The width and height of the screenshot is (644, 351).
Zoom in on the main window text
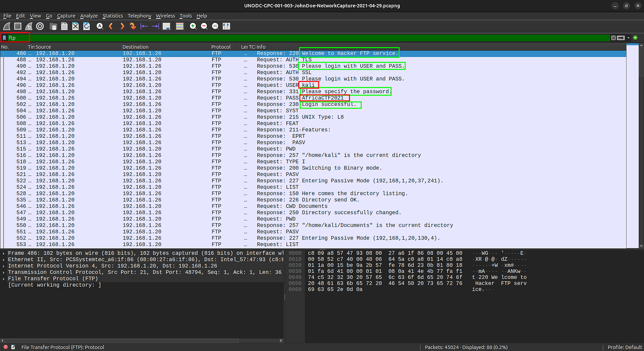pos(193,26)
